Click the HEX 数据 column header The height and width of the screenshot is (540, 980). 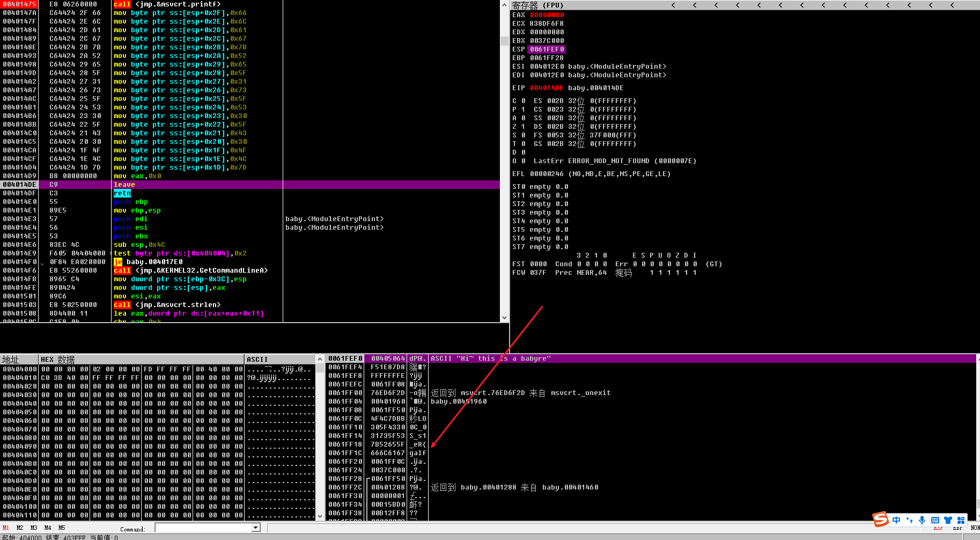click(142, 359)
